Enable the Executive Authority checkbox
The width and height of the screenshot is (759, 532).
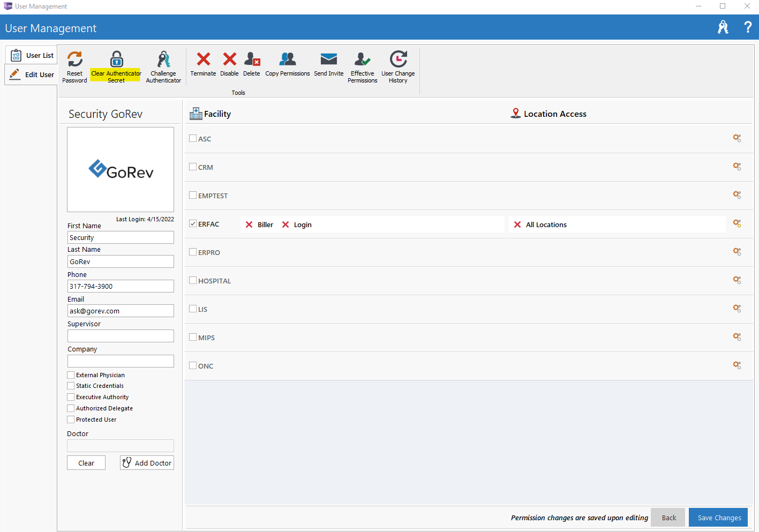coord(71,397)
